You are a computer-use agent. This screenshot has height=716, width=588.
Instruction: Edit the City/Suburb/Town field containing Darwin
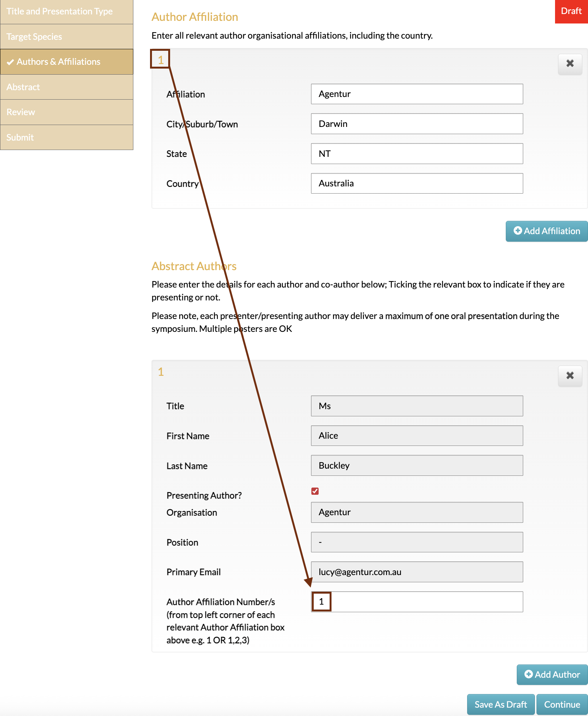(x=417, y=124)
